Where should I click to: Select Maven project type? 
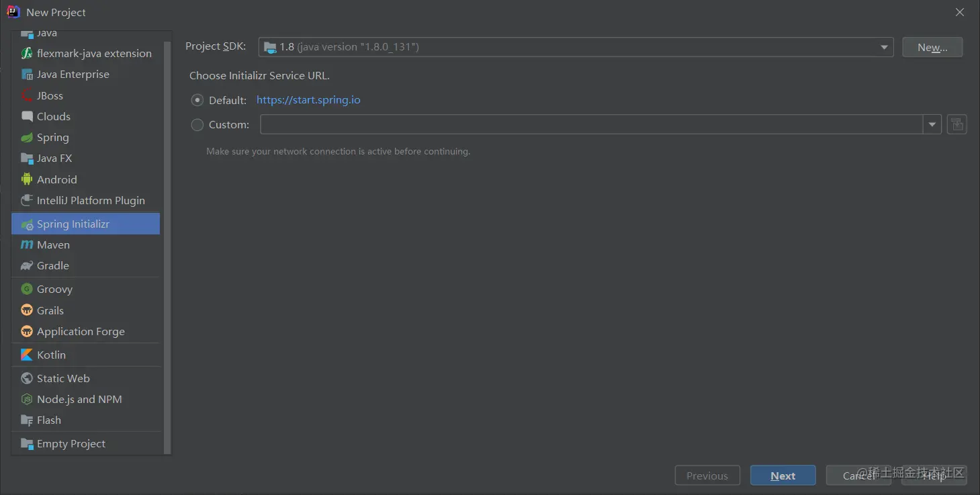coord(85,244)
